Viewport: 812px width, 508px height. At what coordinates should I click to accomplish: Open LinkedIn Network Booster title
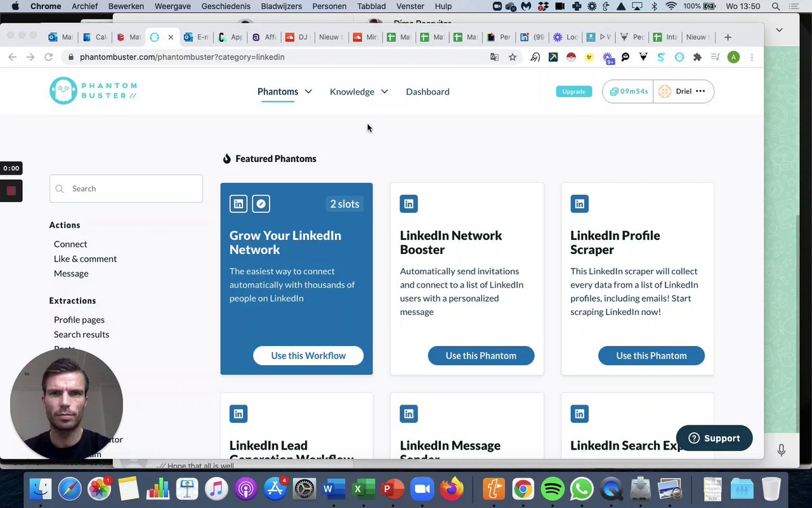pyautogui.click(x=450, y=243)
